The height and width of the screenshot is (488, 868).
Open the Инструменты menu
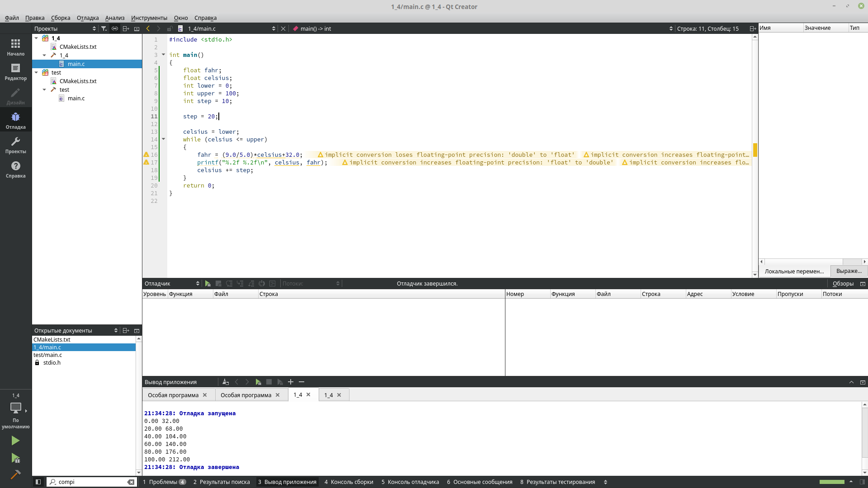pos(149,18)
